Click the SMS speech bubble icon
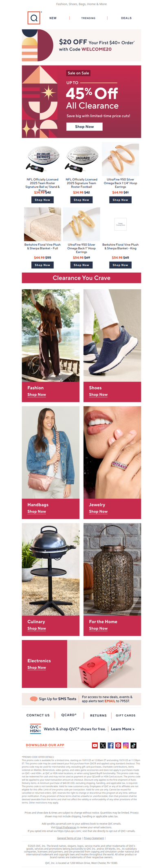163x868 pixels. coord(34,699)
